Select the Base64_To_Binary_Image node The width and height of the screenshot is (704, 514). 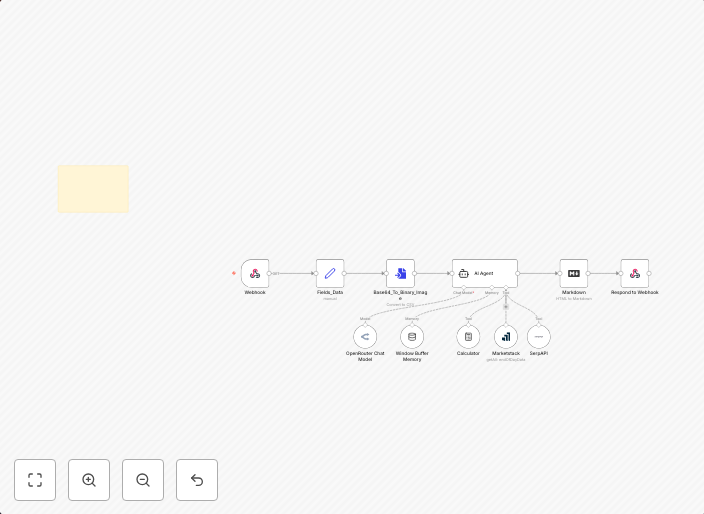pos(400,273)
